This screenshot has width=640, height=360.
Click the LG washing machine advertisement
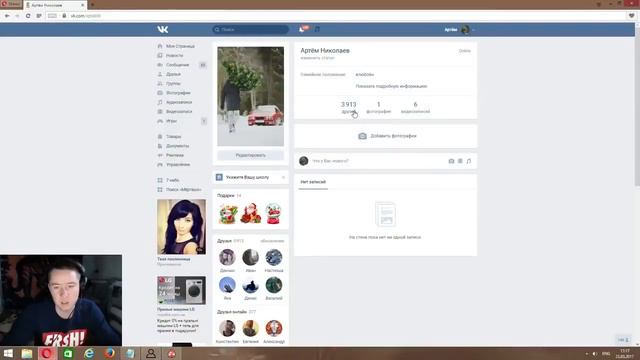tap(181, 290)
